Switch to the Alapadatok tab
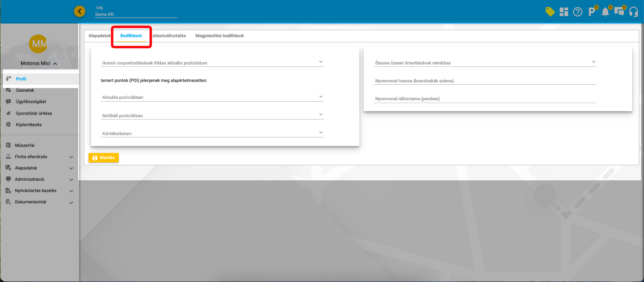 pyautogui.click(x=99, y=36)
